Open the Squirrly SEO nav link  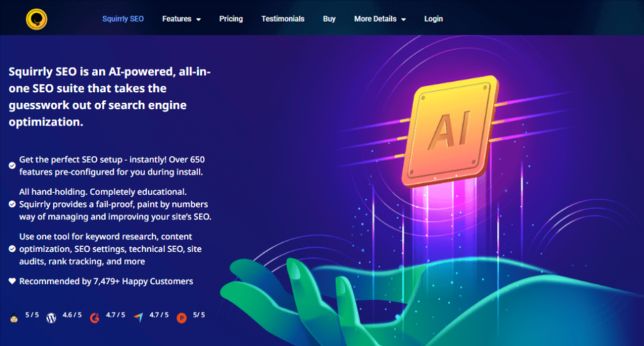coord(123,19)
